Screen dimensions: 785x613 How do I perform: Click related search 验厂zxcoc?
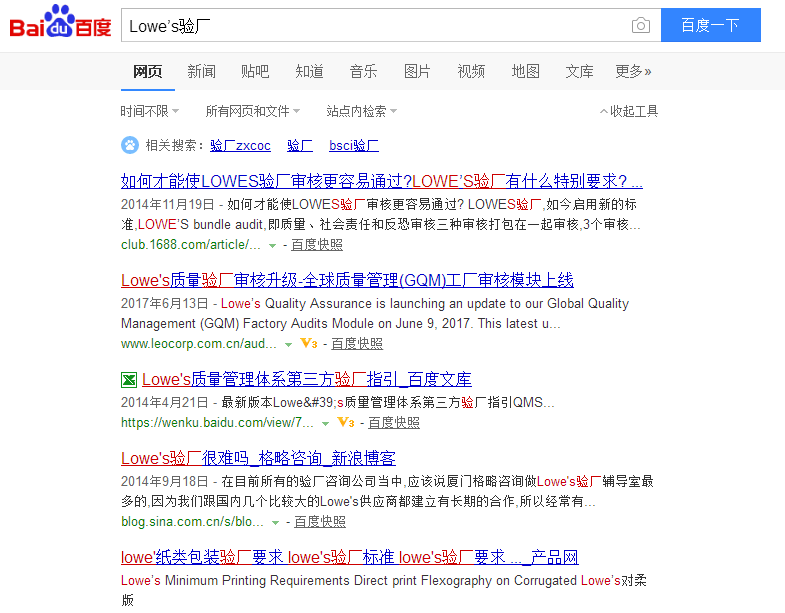240,146
